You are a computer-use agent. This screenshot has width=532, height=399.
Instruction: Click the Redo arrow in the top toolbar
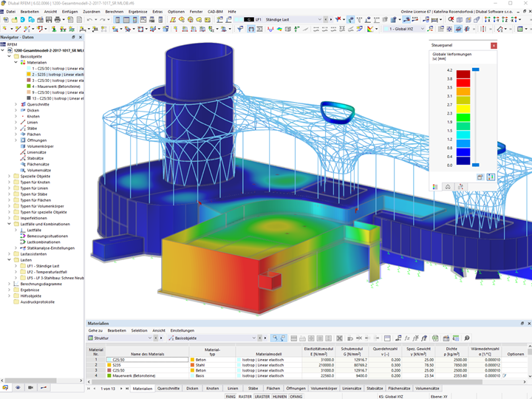103,20
